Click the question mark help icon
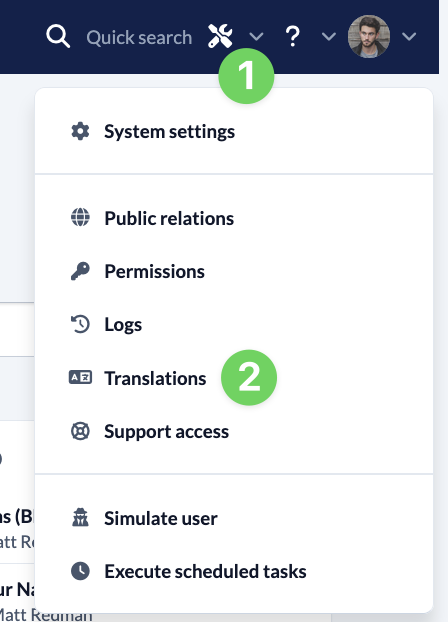Screen dimensions: 448x622 tap(293, 36)
